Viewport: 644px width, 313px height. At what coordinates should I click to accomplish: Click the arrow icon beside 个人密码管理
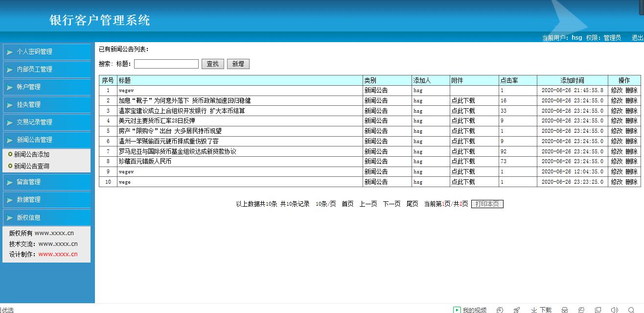point(10,52)
